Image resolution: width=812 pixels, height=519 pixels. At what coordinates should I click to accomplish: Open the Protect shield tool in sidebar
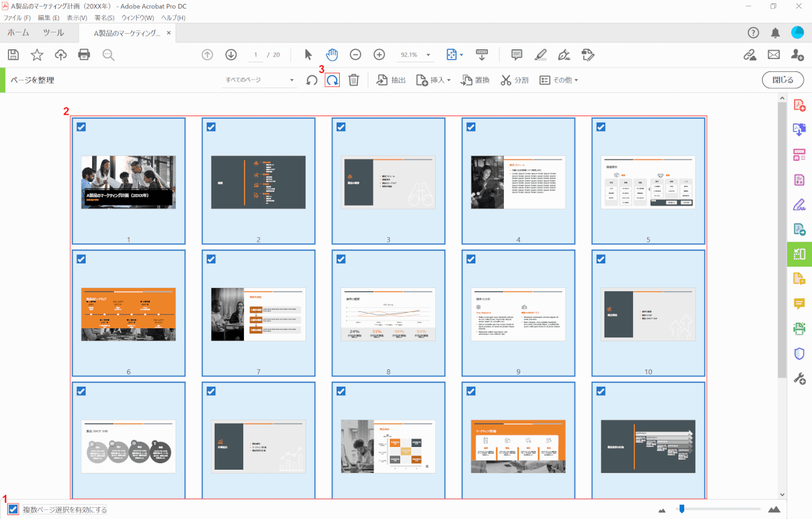click(799, 353)
